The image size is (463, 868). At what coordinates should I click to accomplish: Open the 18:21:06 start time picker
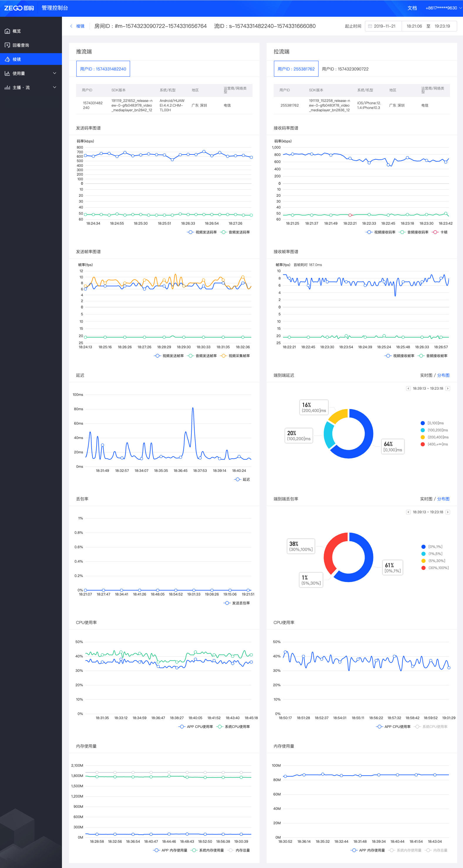[414, 26]
